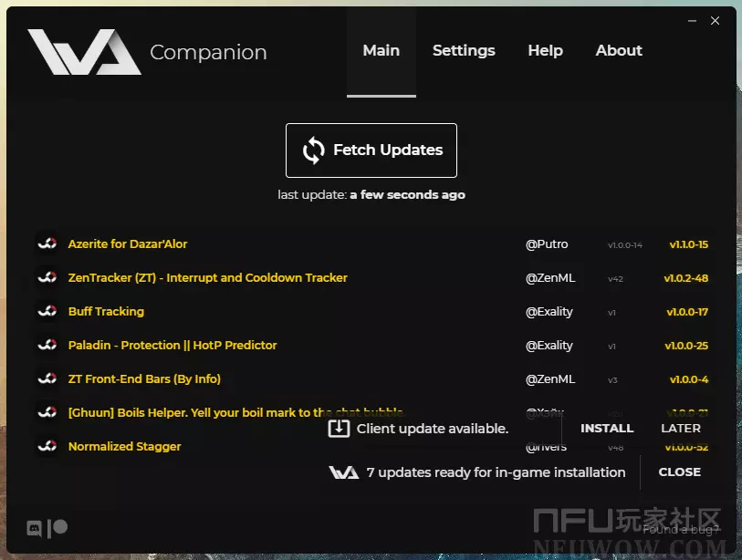Screen dimensions: 742x560
Task: Open the Settings tab
Action: point(464,51)
